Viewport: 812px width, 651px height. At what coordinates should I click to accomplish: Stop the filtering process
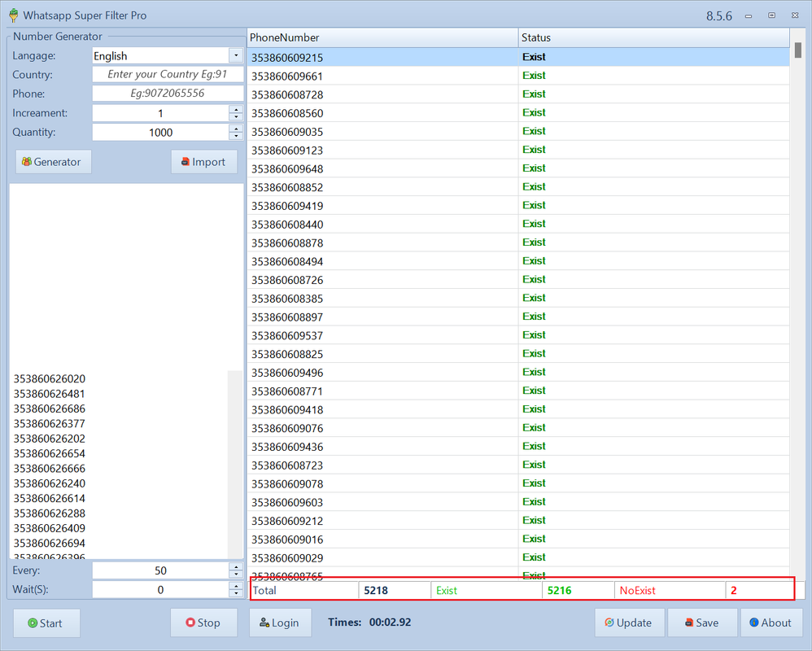pyautogui.click(x=203, y=623)
